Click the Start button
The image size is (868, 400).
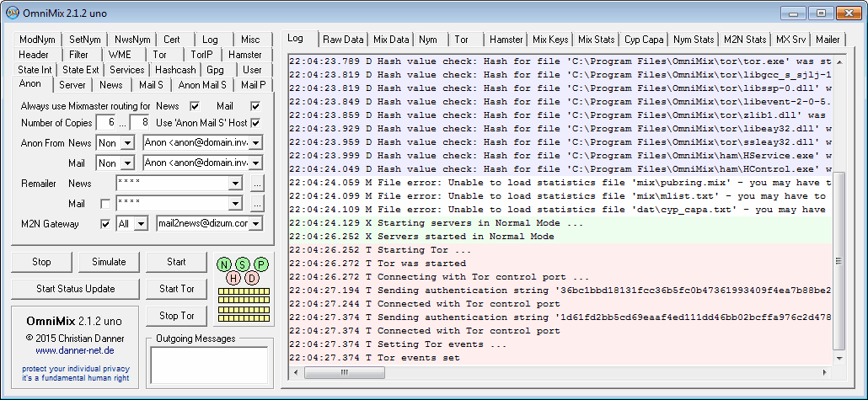(177, 262)
